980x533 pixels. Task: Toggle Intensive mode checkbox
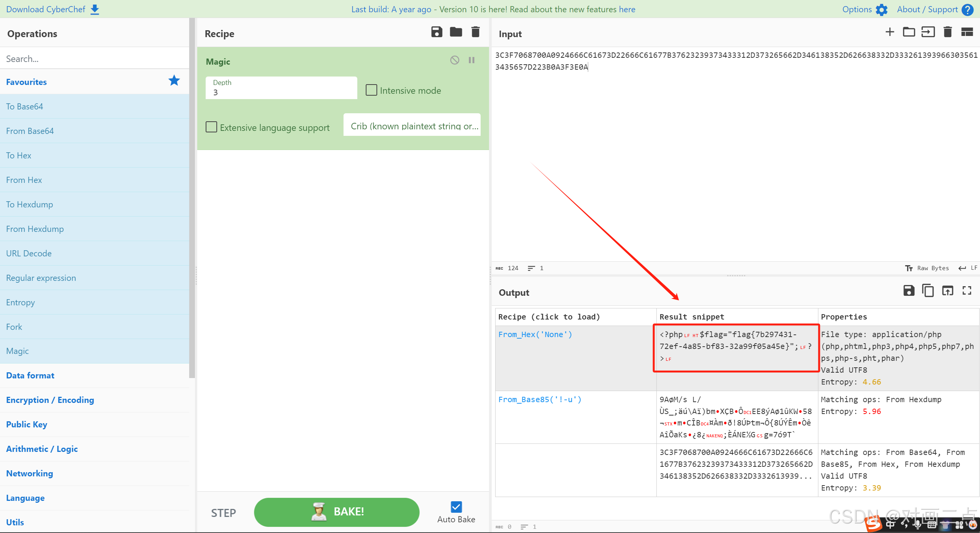371,90
